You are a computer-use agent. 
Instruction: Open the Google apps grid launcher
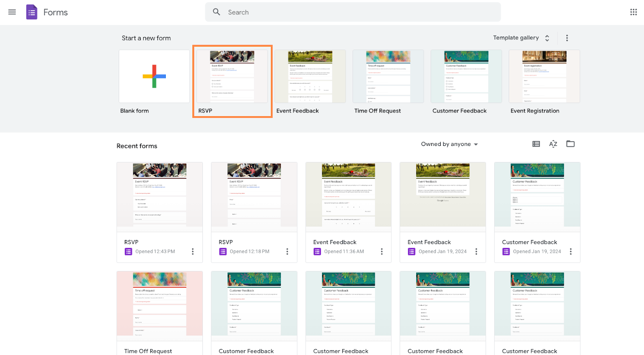tap(633, 12)
